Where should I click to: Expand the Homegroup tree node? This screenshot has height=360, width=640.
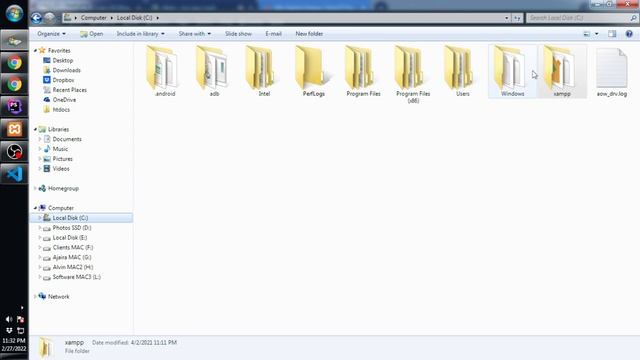click(36, 188)
